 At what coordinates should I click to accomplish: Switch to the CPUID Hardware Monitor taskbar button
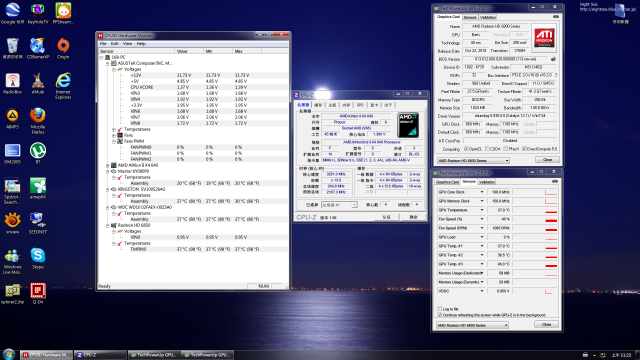pyautogui.click(x=47, y=355)
